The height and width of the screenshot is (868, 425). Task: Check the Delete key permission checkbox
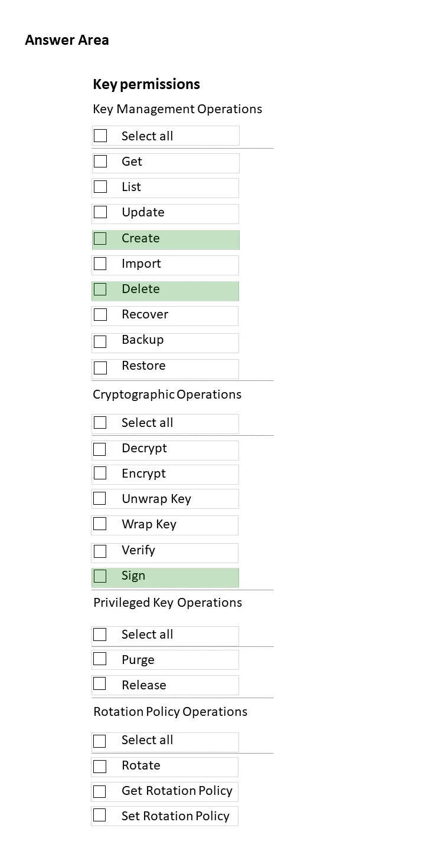tap(100, 289)
